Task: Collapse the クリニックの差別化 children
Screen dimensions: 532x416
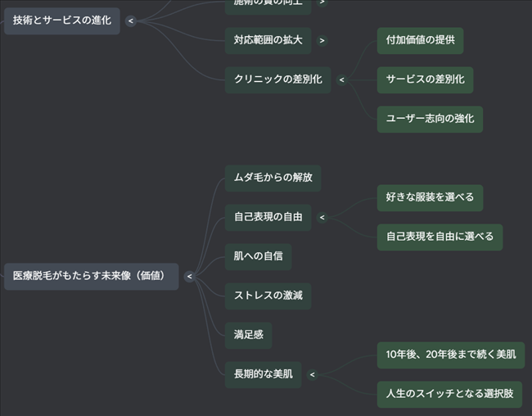Action: coord(341,79)
